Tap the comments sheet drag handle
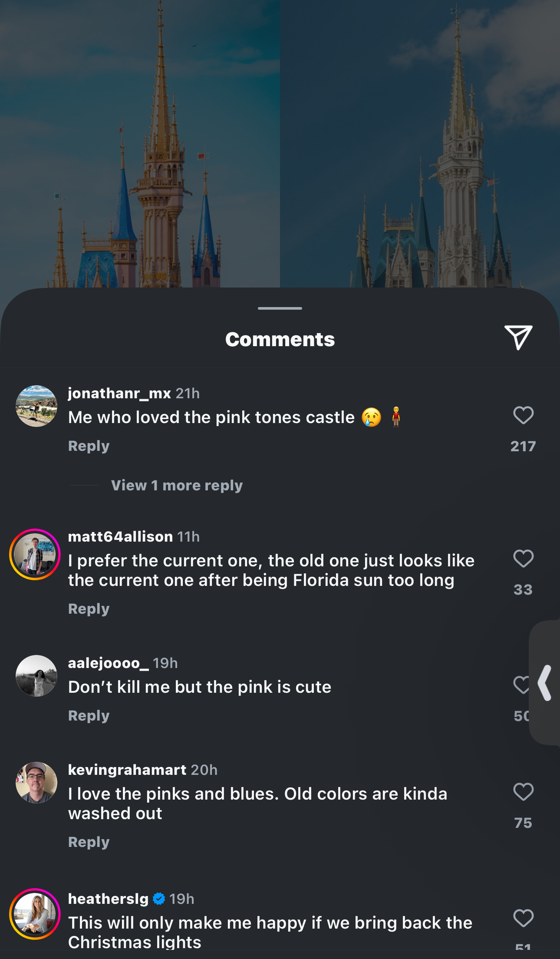The width and height of the screenshot is (560, 959). coord(280,308)
